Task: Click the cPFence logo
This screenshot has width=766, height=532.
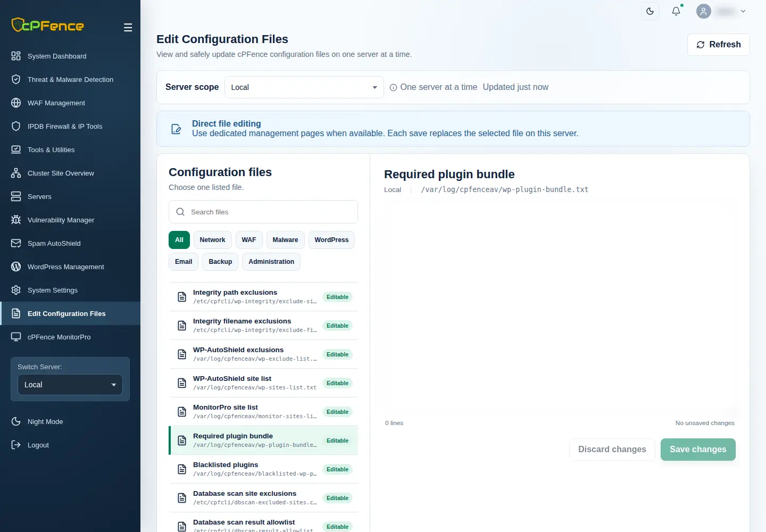Action: [48, 25]
